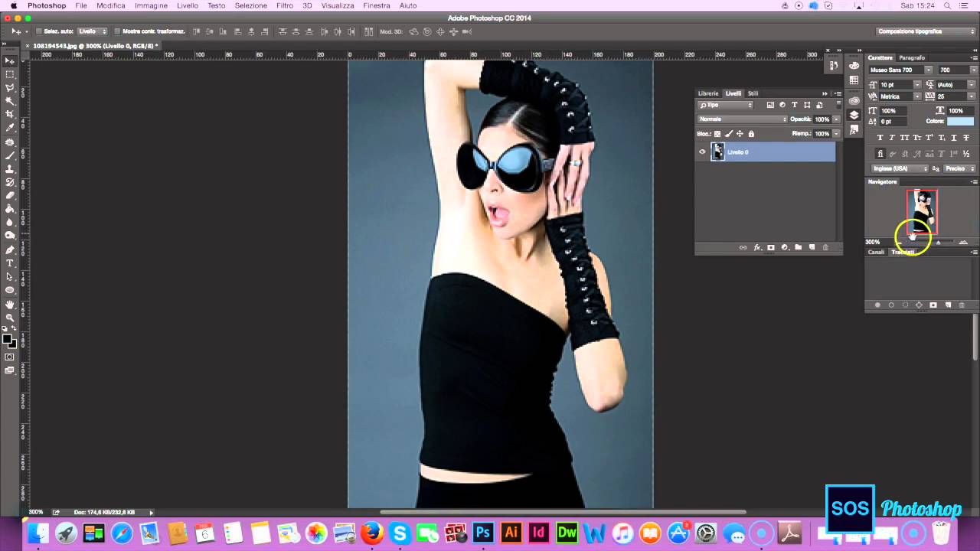
Task: Open Preciso anti-aliasing dropdown
Action: [960, 168]
